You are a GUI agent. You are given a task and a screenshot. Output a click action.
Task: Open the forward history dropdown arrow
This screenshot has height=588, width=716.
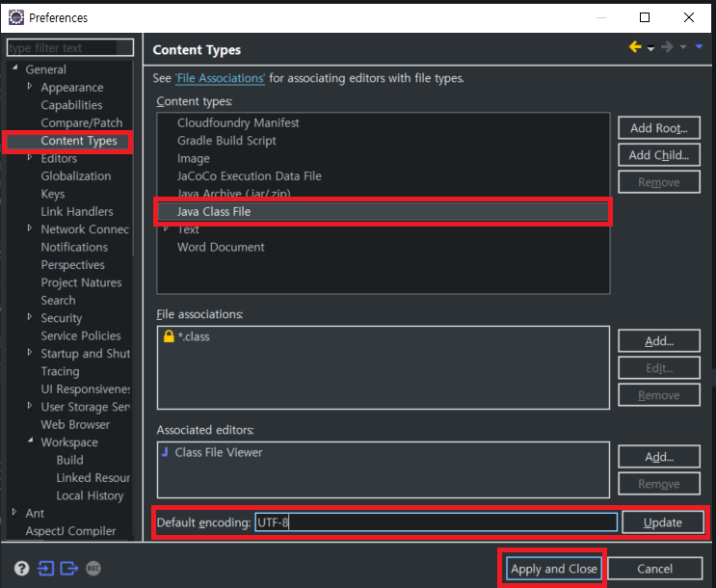point(683,47)
